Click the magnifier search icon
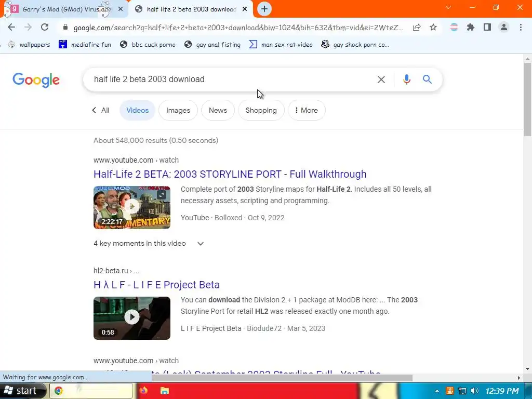 click(427, 79)
